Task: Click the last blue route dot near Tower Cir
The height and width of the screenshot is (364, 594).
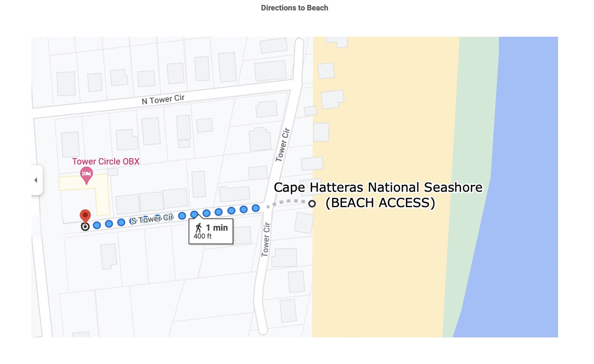Action: 256,208
